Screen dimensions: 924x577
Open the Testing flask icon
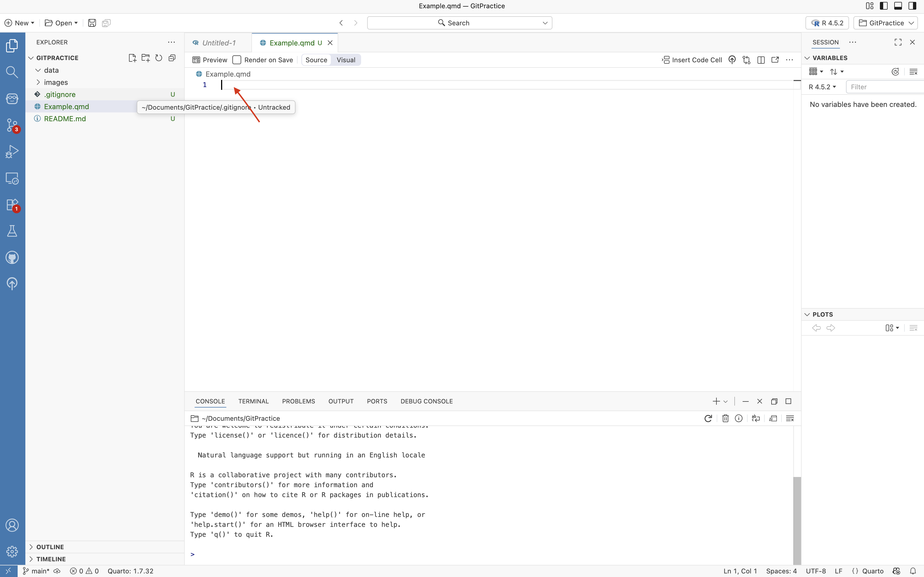pos(12,231)
